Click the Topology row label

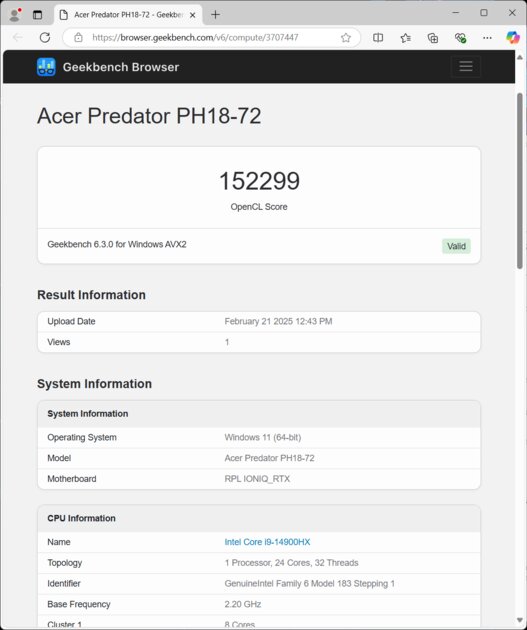(64, 563)
